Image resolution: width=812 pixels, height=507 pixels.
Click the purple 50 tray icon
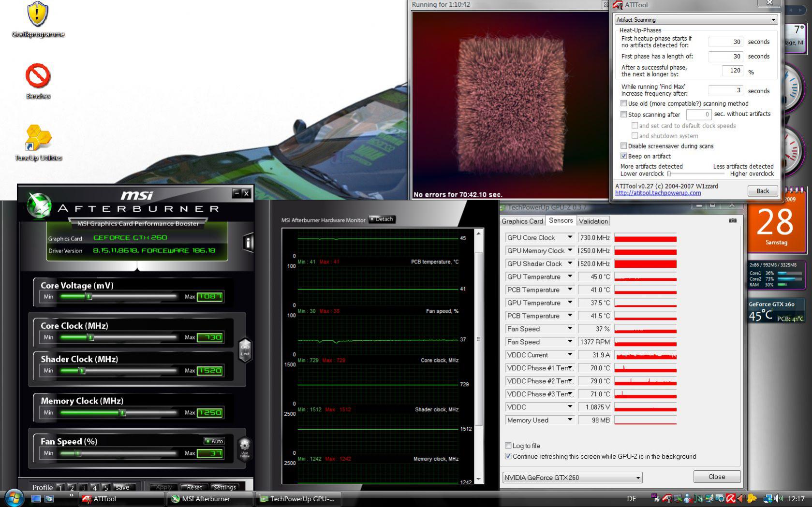[656, 497]
